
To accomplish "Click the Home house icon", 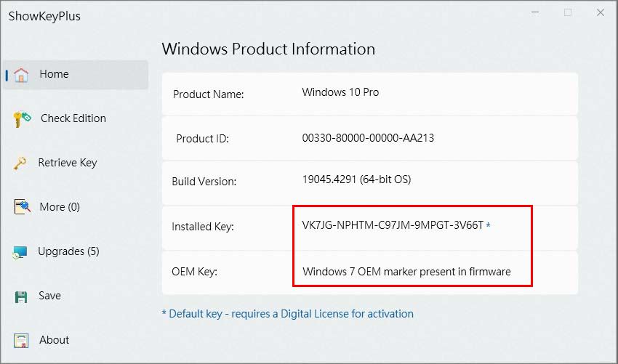I will click(21, 74).
